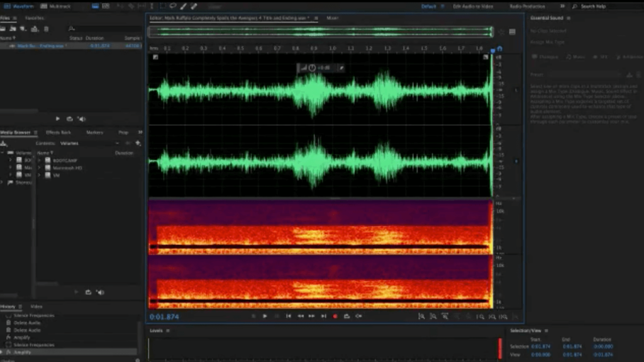Toggle auto-play in Media Browser preview controls
The height and width of the screenshot is (362, 644).
(100, 292)
